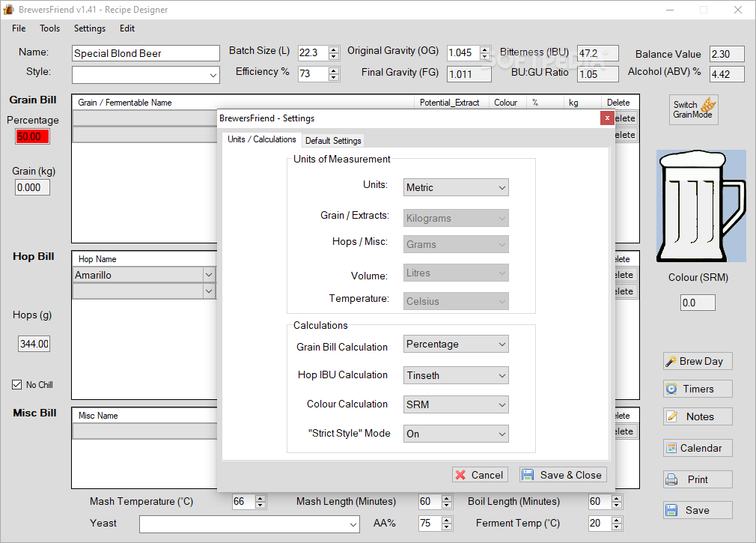Image resolution: width=756 pixels, height=543 pixels.
Task: Click the Mash Temperature stepper arrows
Action: tap(260, 502)
